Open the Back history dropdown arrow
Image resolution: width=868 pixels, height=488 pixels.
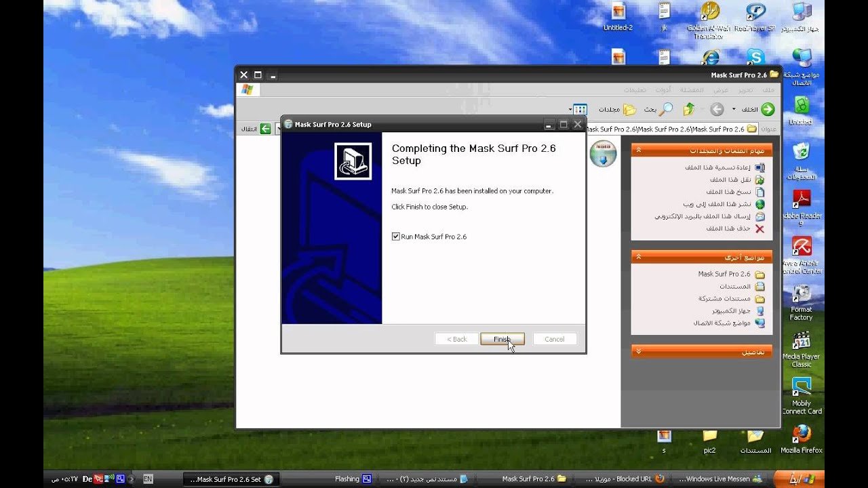click(x=733, y=109)
